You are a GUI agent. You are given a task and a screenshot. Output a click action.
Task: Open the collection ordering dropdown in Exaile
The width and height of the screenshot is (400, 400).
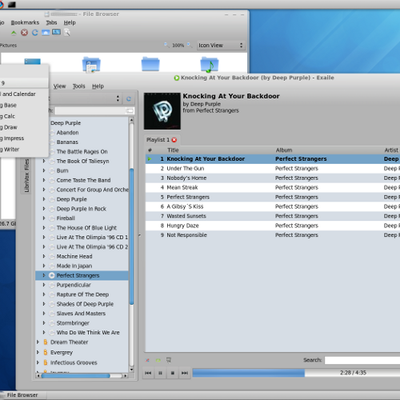(x=85, y=99)
